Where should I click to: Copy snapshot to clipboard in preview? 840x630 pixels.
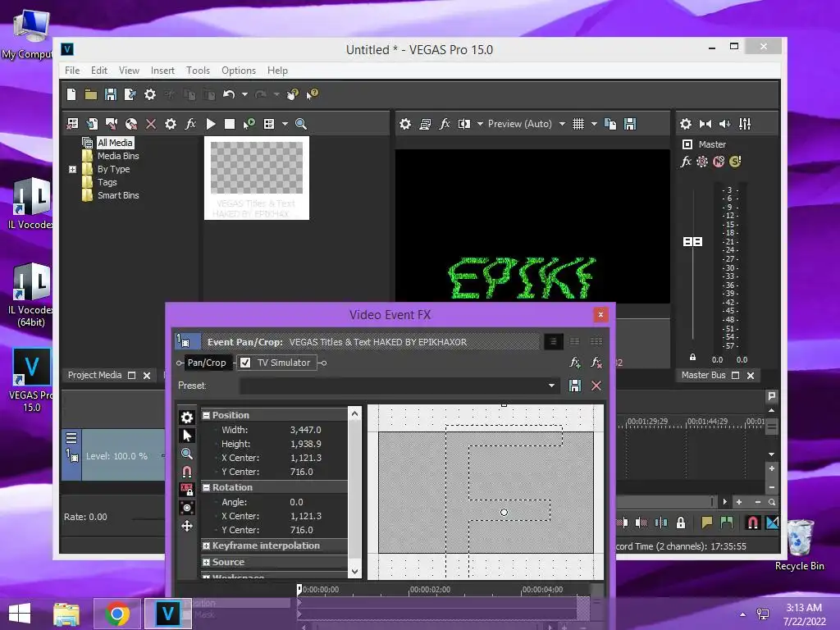(x=610, y=125)
